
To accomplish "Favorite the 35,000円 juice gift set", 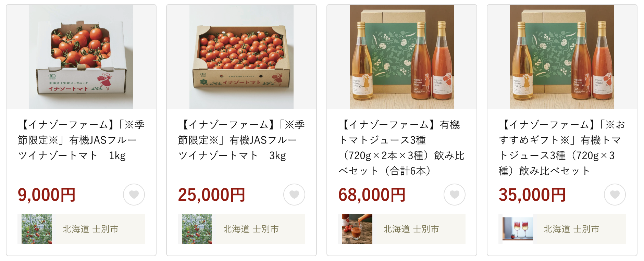I will pos(615,195).
